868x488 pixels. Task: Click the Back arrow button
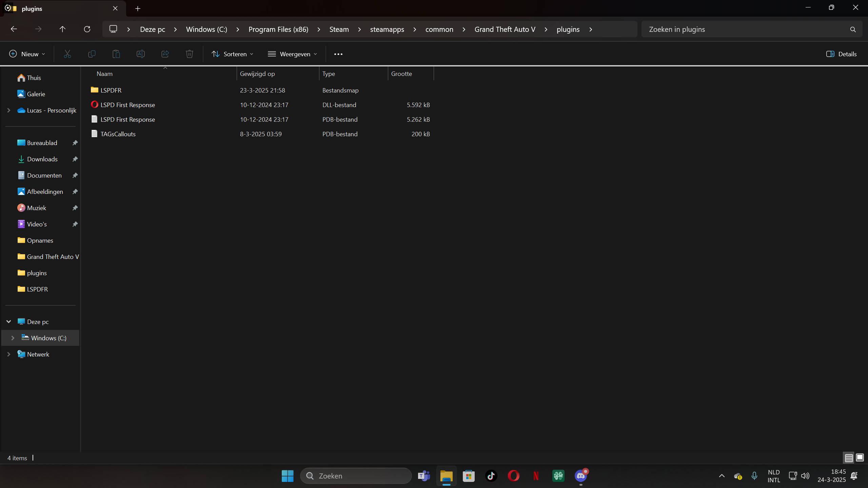pyautogui.click(x=14, y=29)
